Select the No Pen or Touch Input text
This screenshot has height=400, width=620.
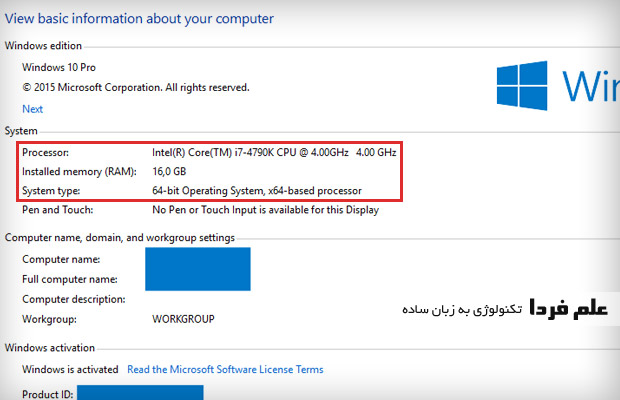pos(264,210)
